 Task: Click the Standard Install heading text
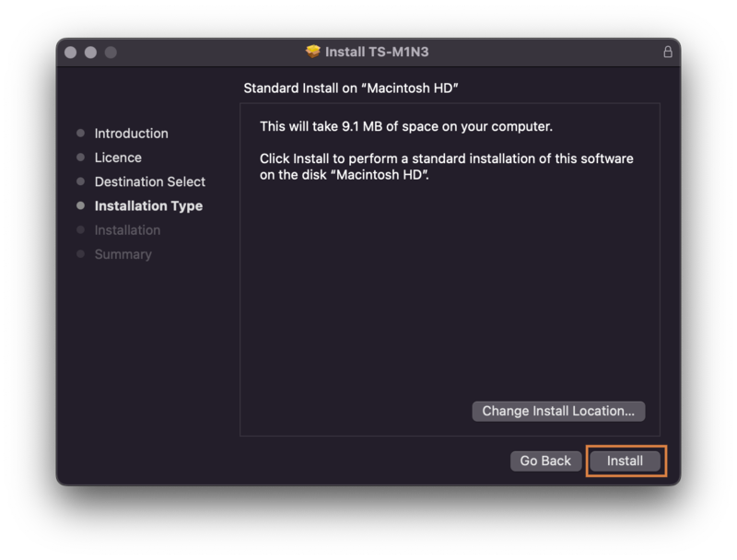tap(351, 87)
